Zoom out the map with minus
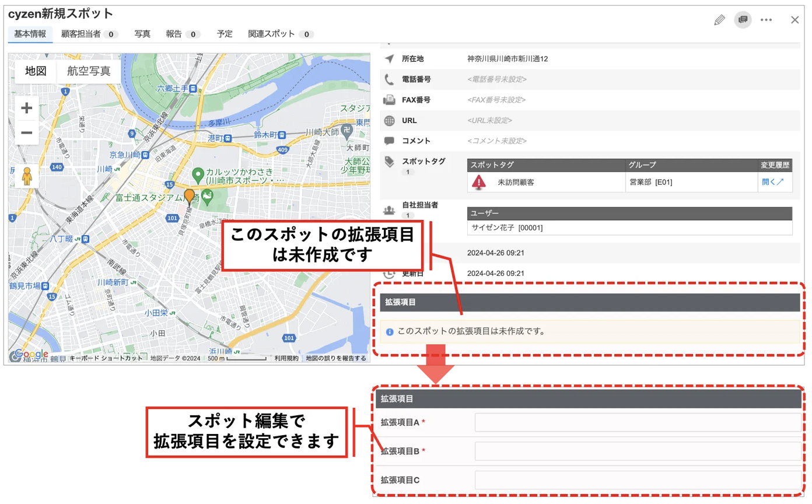Screen dimensions: 812x504 click(x=26, y=132)
